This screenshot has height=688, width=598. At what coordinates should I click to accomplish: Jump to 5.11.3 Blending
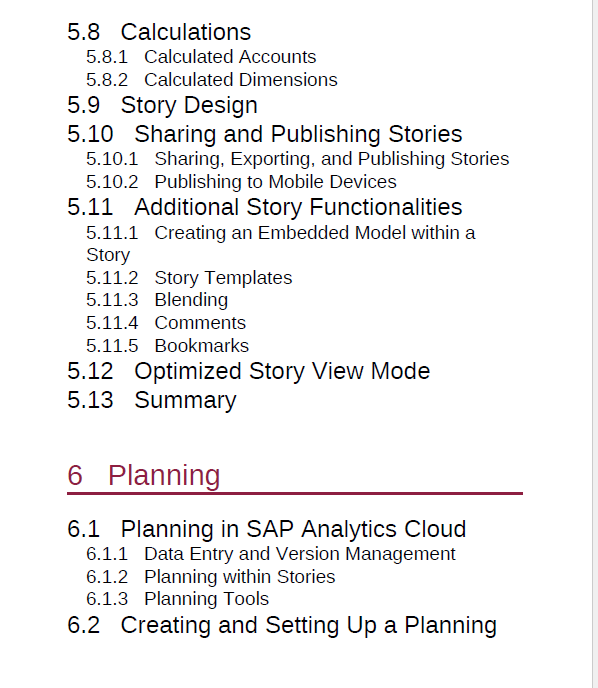[x=157, y=300]
